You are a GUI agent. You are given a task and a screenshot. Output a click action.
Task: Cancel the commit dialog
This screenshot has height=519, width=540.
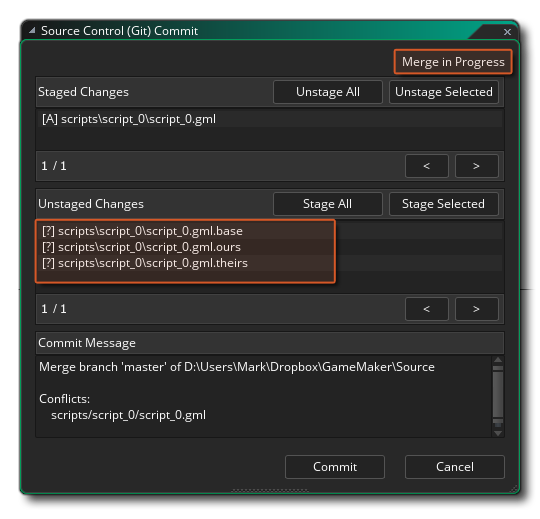pos(455,467)
